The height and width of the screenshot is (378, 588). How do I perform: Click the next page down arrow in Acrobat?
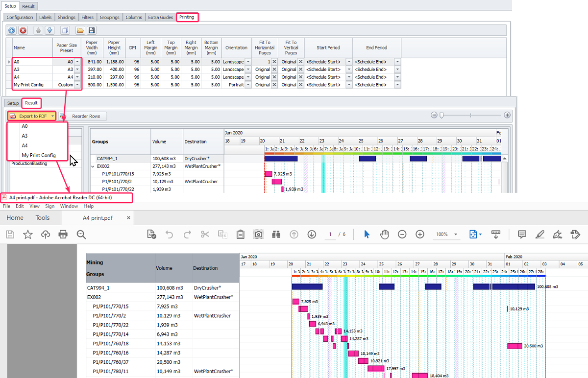[x=312, y=235]
